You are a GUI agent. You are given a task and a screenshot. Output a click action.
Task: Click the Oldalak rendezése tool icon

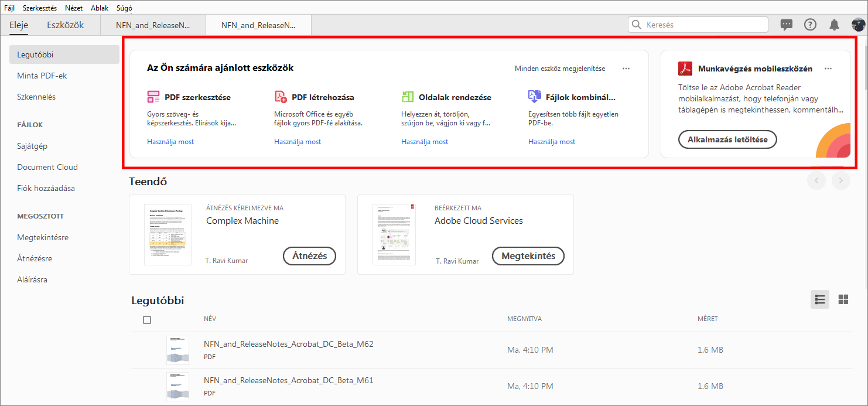click(x=408, y=97)
